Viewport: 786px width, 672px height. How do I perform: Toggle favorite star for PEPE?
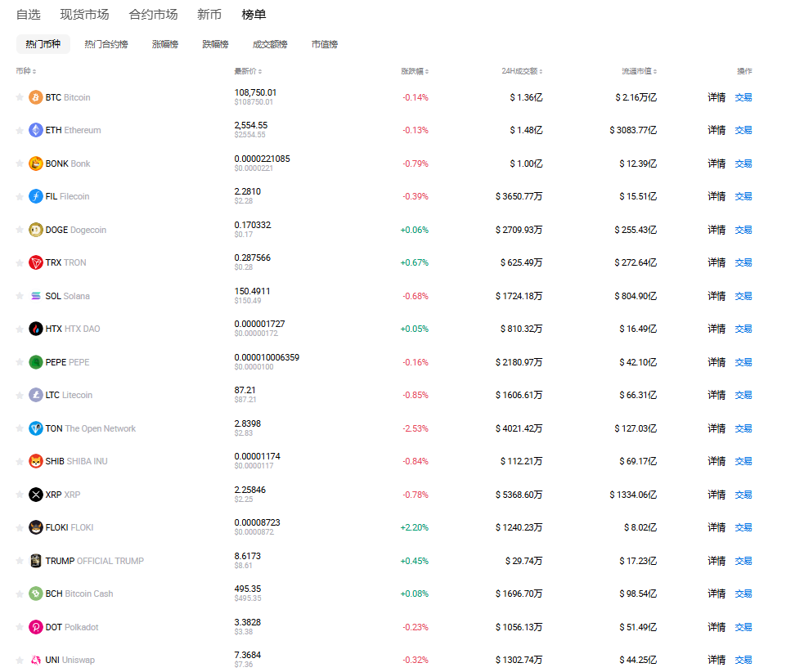click(x=20, y=362)
